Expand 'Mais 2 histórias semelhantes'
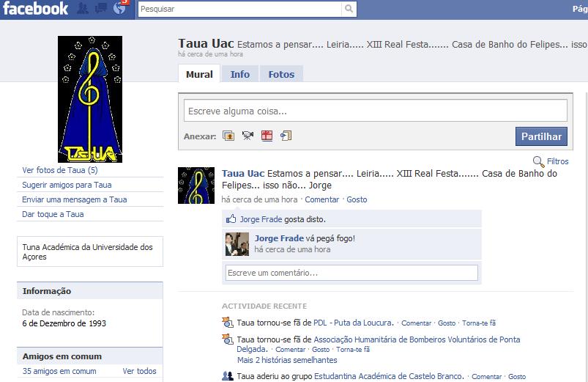 (x=287, y=360)
